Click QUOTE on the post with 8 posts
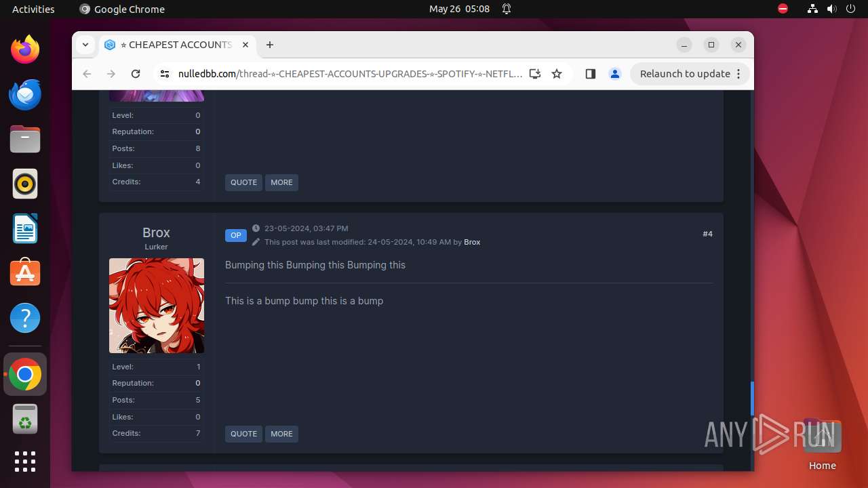868x488 pixels. [x=243, y=182]
